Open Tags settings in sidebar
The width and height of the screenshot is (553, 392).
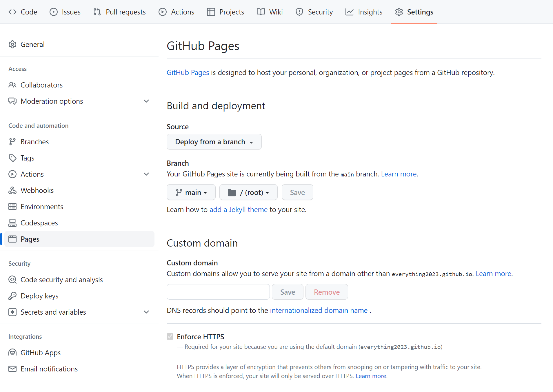79,158
